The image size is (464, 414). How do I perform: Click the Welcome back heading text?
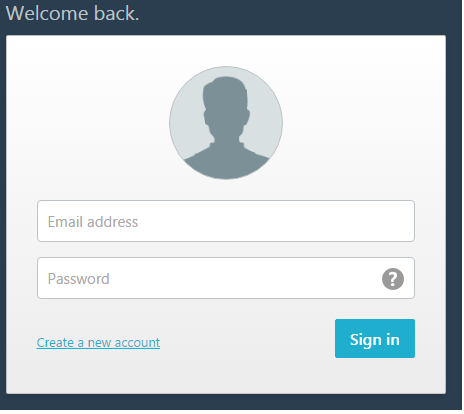(x=72, y=14)
